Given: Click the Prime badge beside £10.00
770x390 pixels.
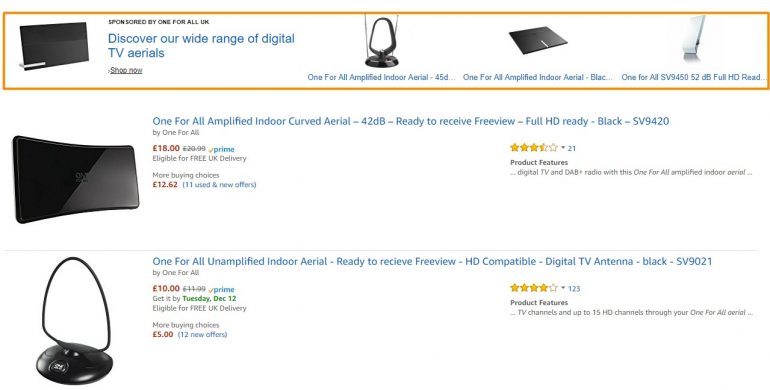Looking at the screenshot, I should (221, 290).
